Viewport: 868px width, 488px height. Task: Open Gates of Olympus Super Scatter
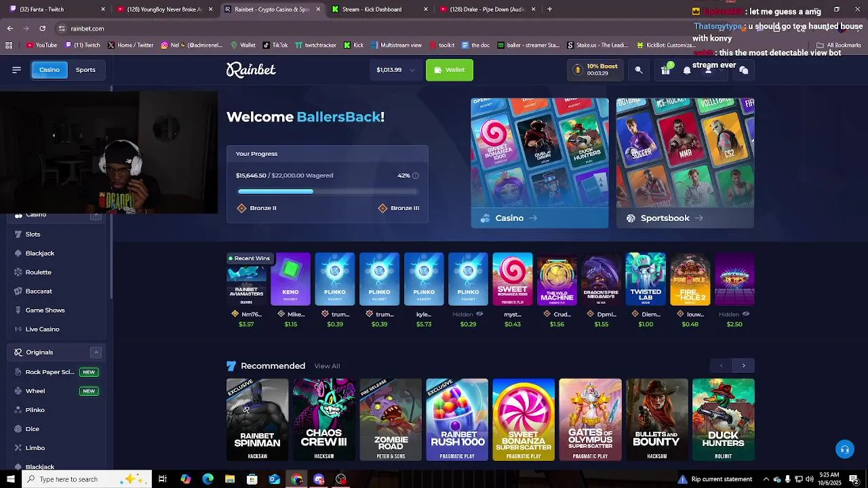pyautogui.click(x=590, y=420)
